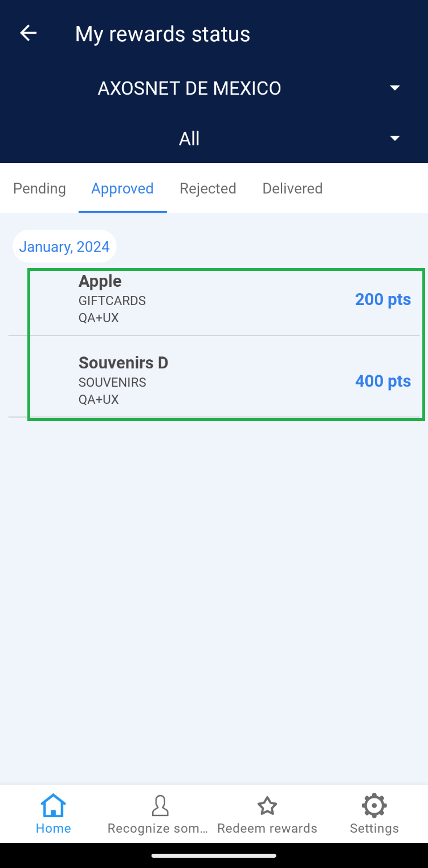Tap the 400 pts value
Screen dimensions: 428x868
(x=382, y=381)
